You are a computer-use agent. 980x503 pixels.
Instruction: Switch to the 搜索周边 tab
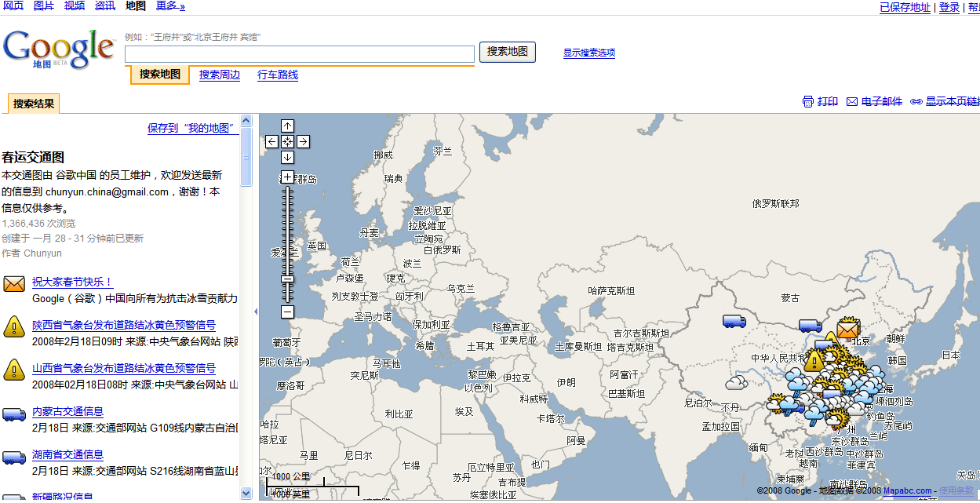coord(220,75)
